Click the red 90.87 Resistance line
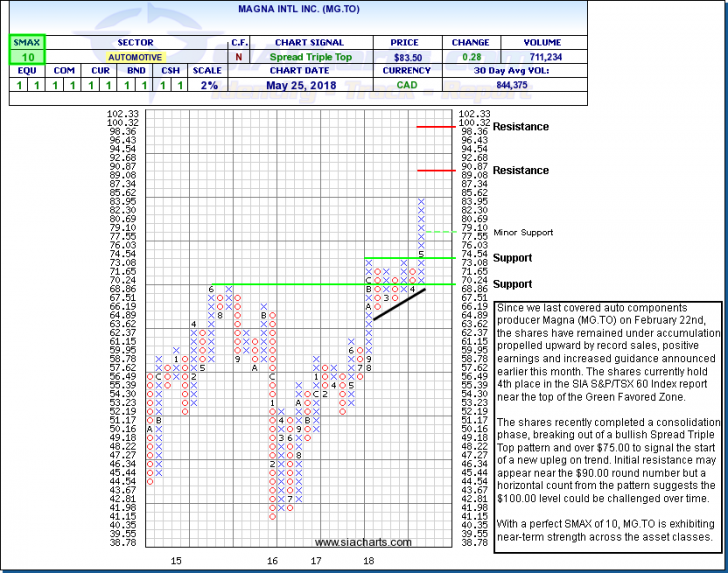This screenshot has width=728, height=573. point(437,170)
